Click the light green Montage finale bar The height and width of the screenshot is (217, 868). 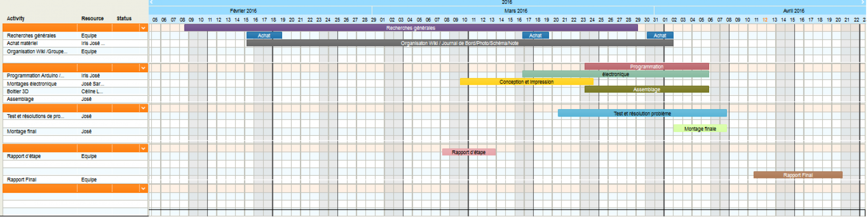[x=700, y=129]
